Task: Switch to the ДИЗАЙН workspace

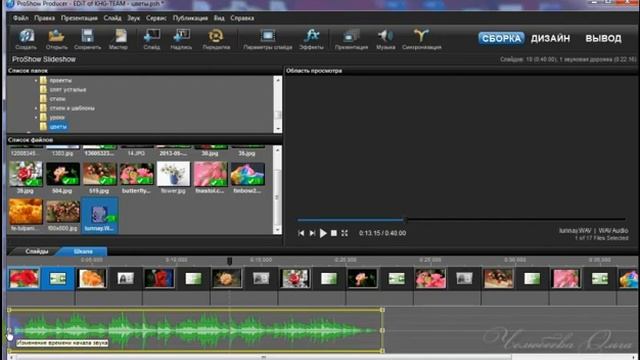Action: click(550, 38)
